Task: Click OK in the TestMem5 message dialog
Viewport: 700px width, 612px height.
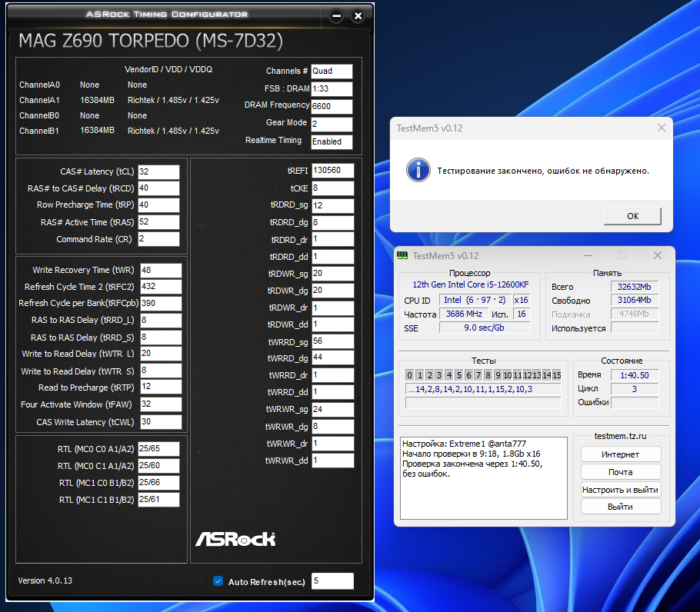Action: click(632, 216)
